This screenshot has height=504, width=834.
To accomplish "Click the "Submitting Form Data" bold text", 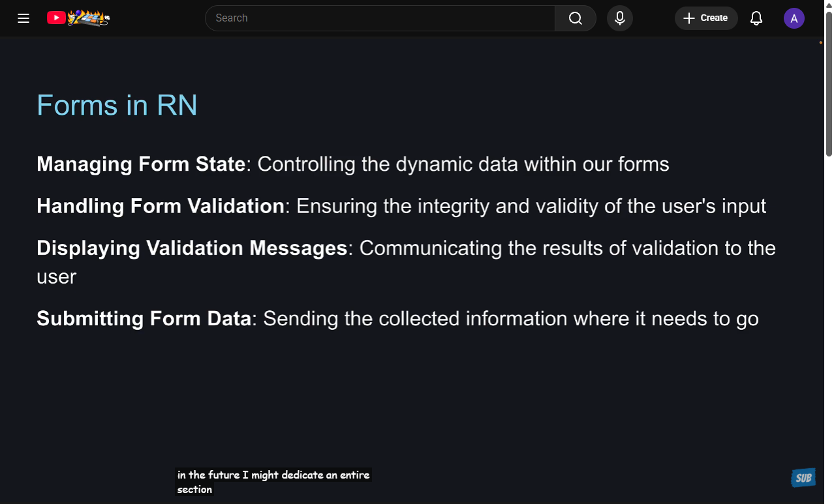I will [x=144, y=319].
